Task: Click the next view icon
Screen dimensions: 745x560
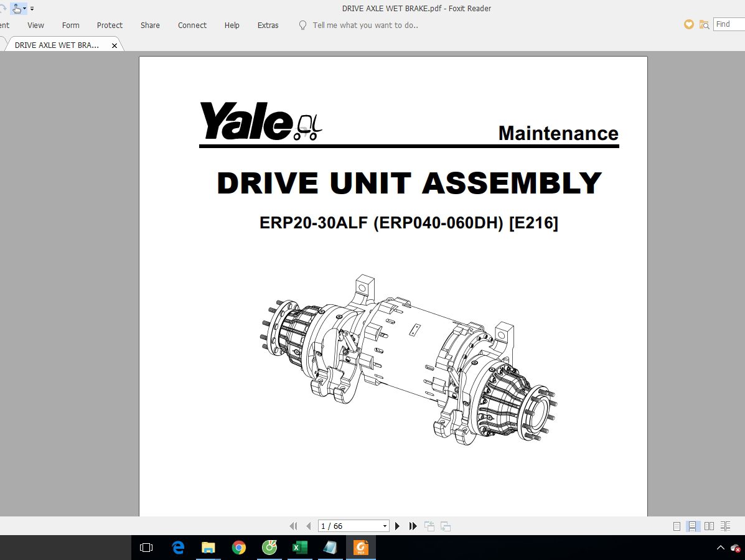Action: click(445, 526)
